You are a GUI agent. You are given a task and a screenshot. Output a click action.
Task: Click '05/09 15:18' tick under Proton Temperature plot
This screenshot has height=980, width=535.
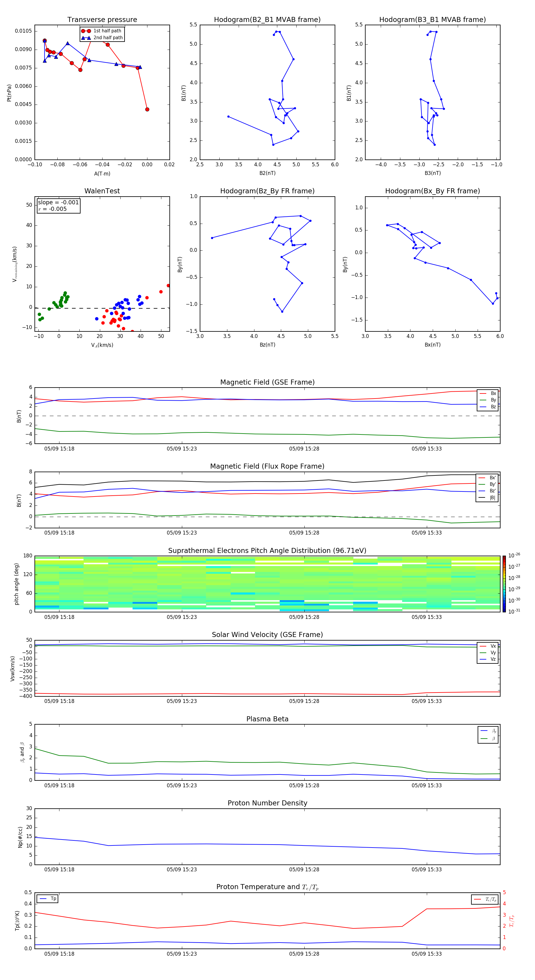click(59, 954)
